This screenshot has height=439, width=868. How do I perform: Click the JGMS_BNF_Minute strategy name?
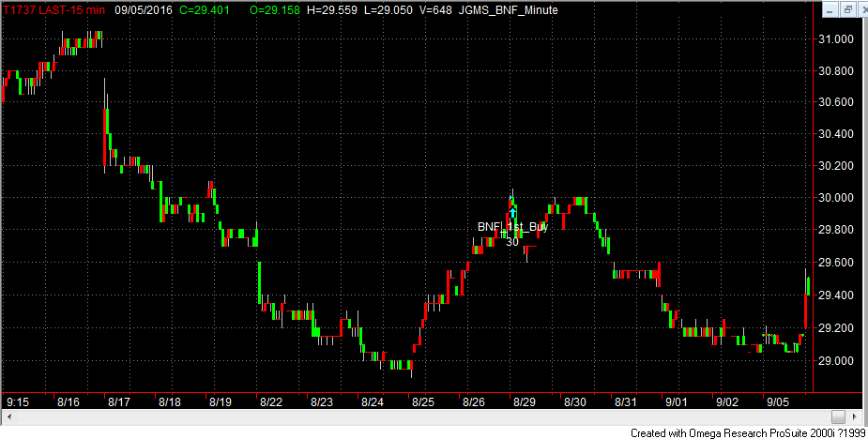click(x=509, y=10)
